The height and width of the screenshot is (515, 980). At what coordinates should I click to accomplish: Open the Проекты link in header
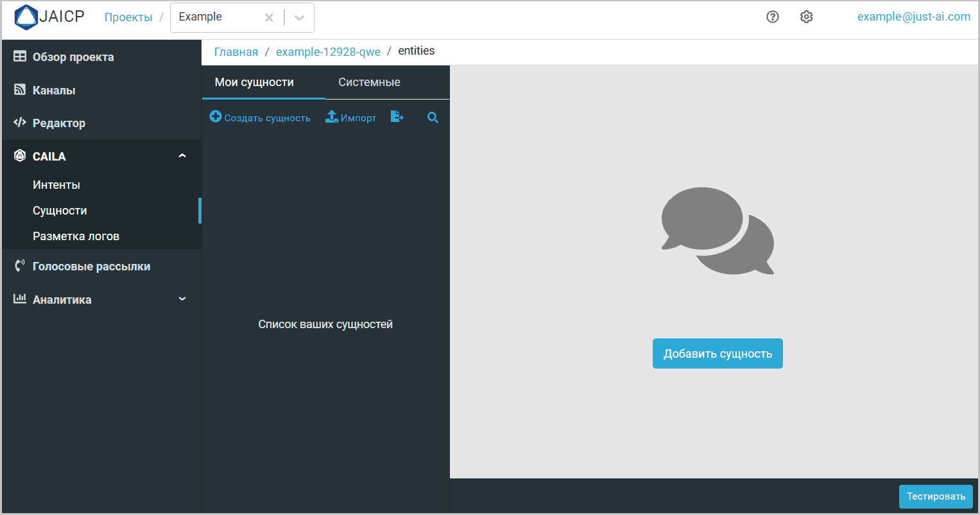click(x=128, y=17)
